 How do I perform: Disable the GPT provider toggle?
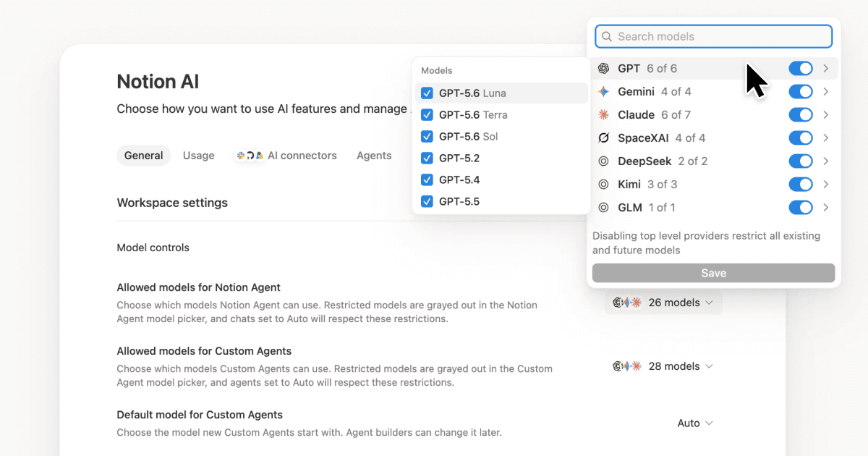[x=801, y=69]
